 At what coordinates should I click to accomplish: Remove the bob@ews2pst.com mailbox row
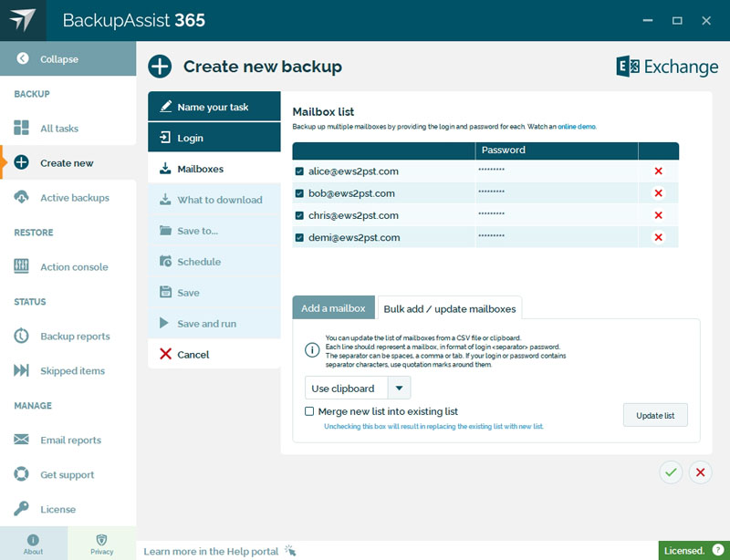(x=658, y=192)
